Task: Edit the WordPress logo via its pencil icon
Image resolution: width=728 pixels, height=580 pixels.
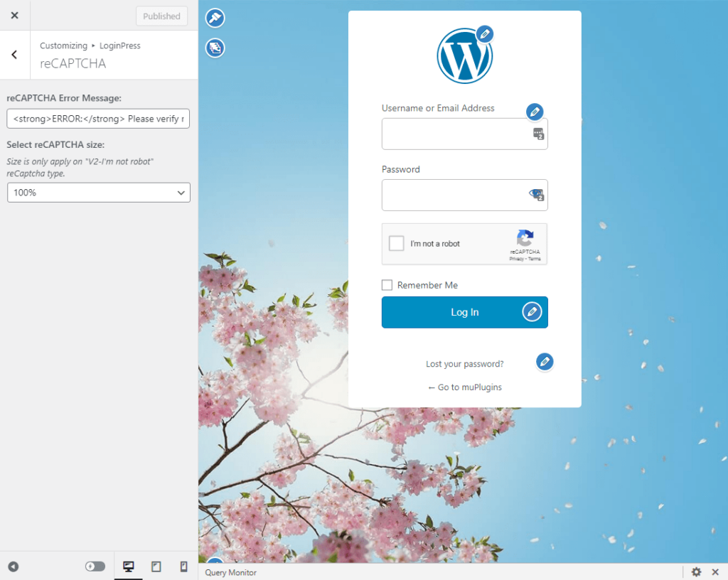Action: pyautogui.click(x=485, y=34)
